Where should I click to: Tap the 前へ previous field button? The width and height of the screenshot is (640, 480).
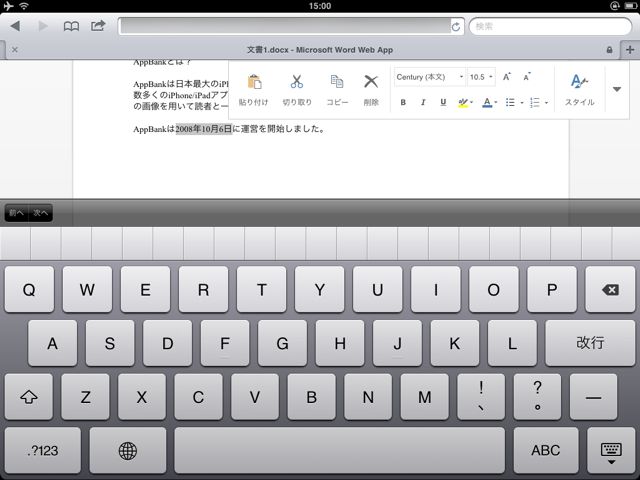click(x=16, y=213)
